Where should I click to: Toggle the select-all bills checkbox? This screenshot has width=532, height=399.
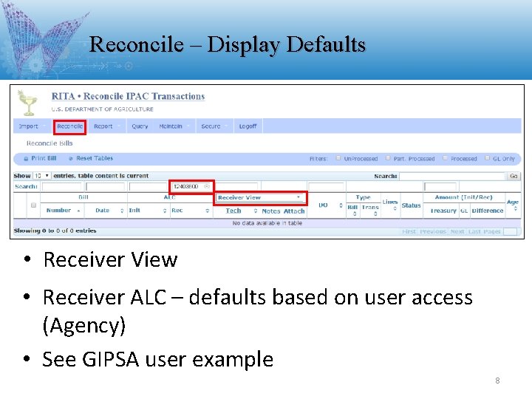pyautogui.click(x=33, y=205)
